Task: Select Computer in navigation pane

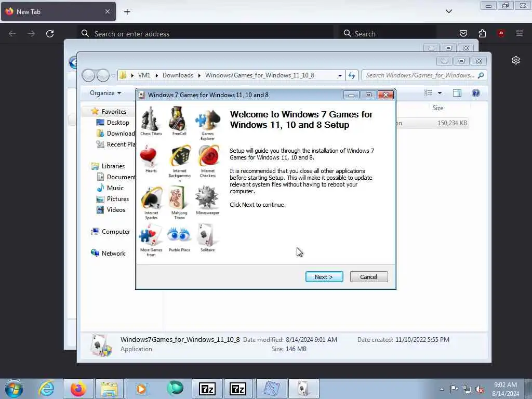Action: pyautogui.click(x=116, y=232)
